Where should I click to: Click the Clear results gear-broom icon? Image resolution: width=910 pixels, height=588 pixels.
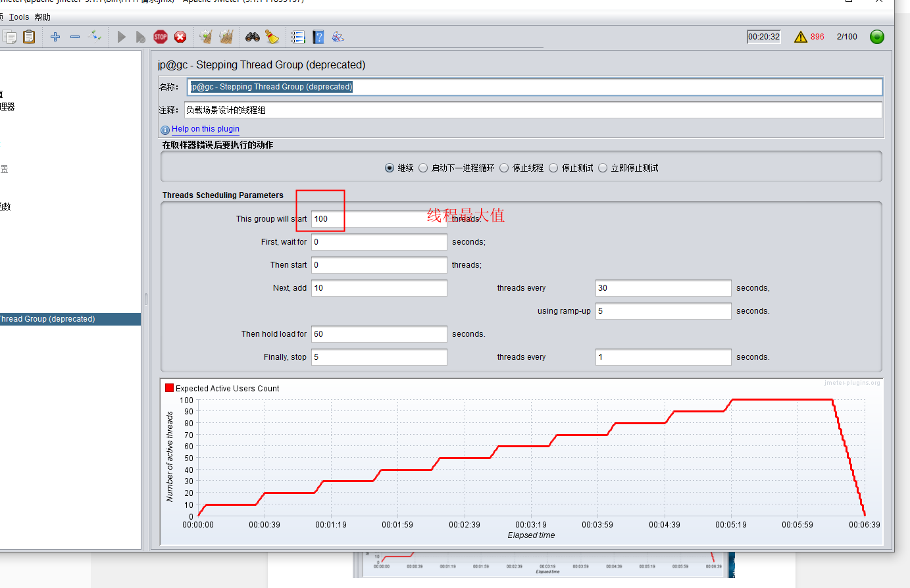[206, 37]
